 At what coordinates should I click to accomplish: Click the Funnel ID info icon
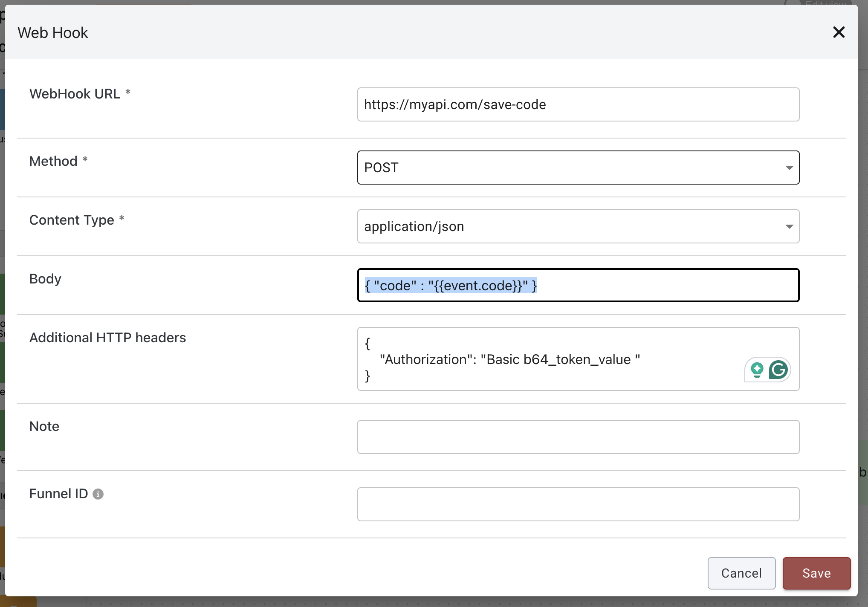click(x=98, y=494)
